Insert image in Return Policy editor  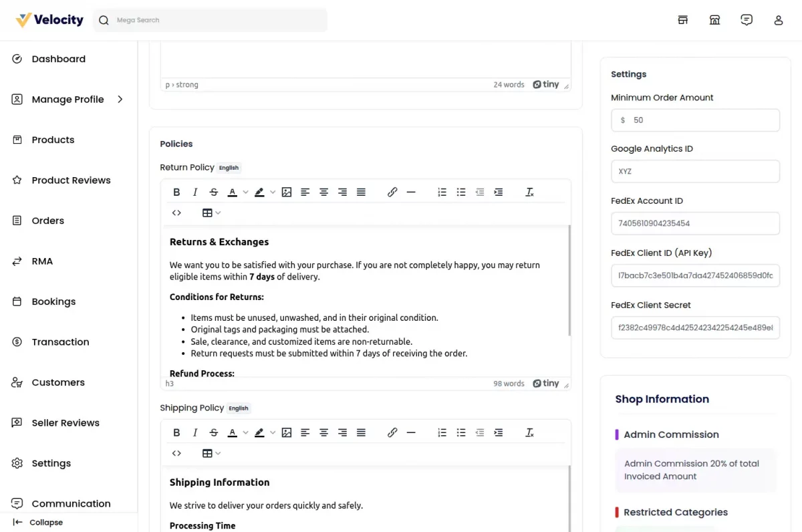coord(287,192)
